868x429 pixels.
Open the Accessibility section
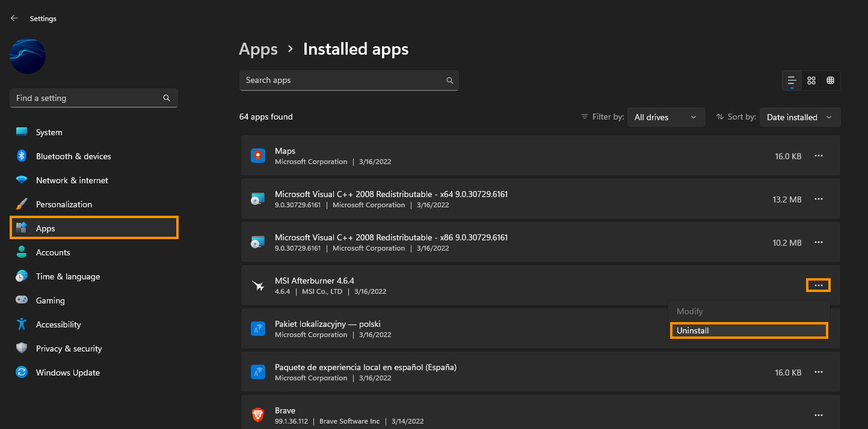pos(94,324)
